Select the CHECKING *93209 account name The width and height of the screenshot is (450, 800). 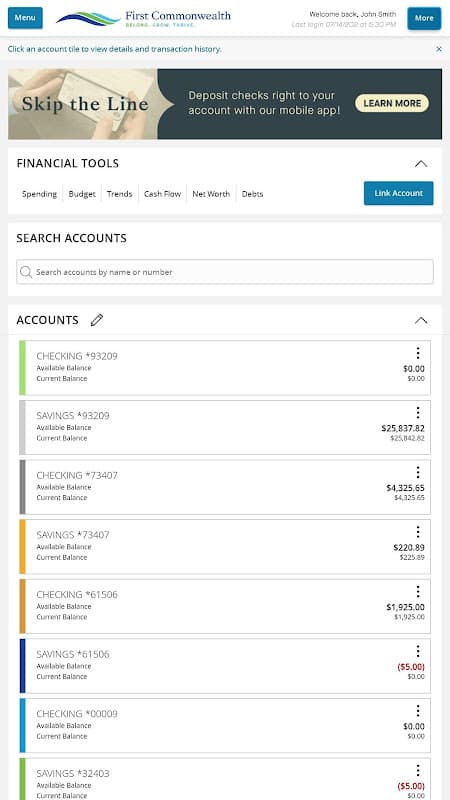(x=77, y=356)
